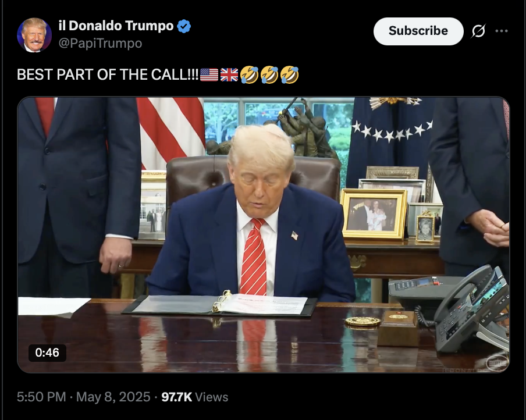
Task: Select the BEST PART OF THE CALL text
Action: click(108, 74)
